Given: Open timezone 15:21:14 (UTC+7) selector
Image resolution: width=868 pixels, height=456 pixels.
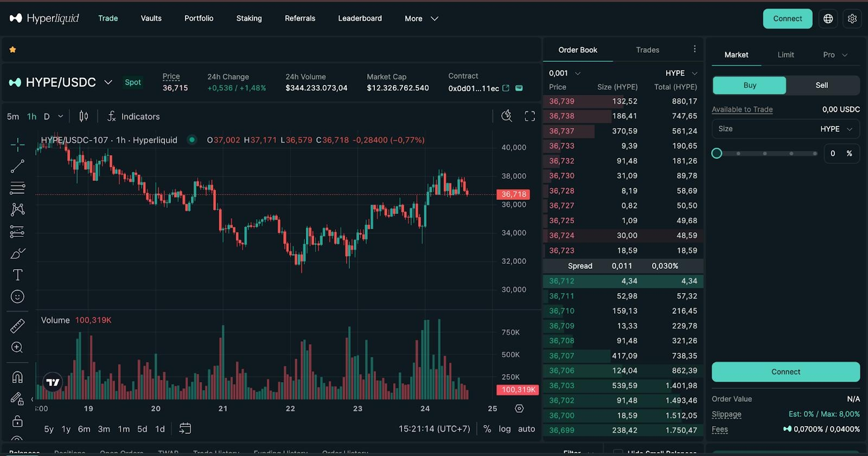Looking at the screenshot, I should (x=434, y=429).
